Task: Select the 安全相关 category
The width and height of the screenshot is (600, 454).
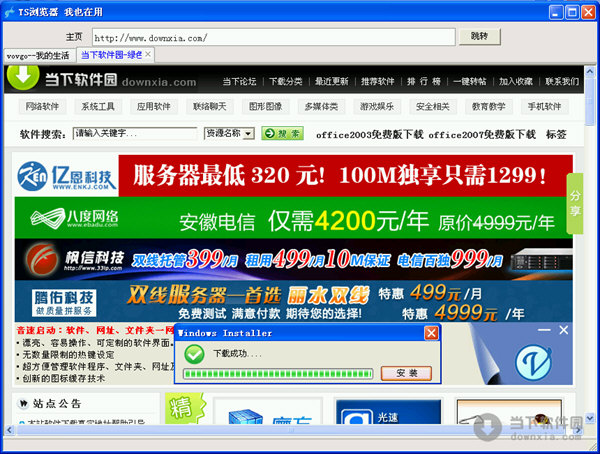Action: click(x=433, y=106)
